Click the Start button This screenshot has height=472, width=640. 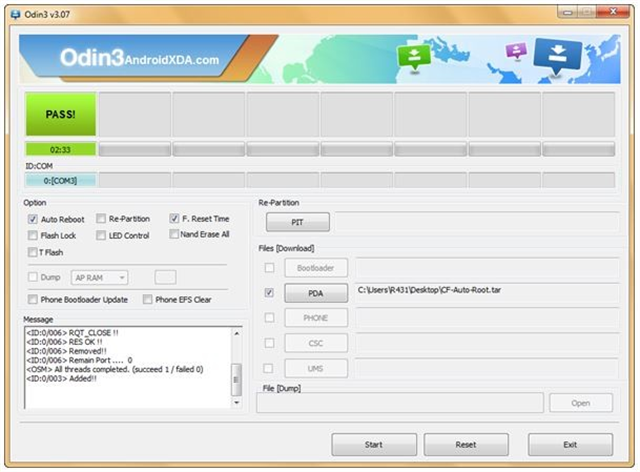coord(374,445)
